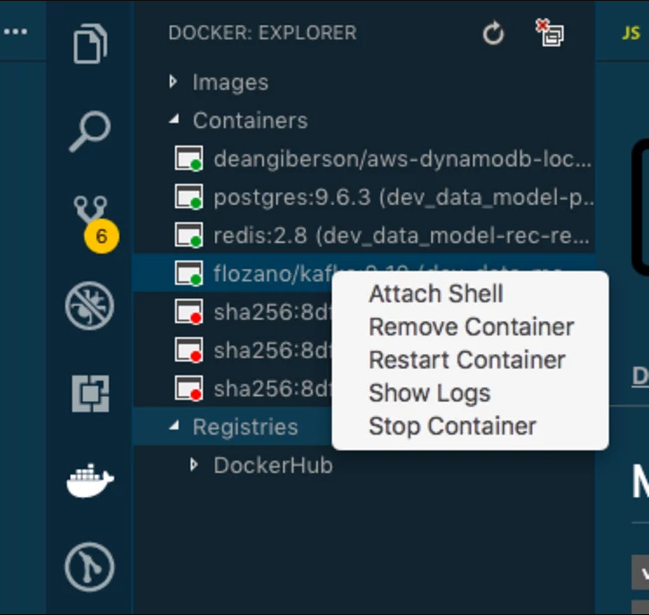The width and height of the screenshot is (649, 615).
Task: Click the three-dots overflow icon
Action: click(16, 31)
